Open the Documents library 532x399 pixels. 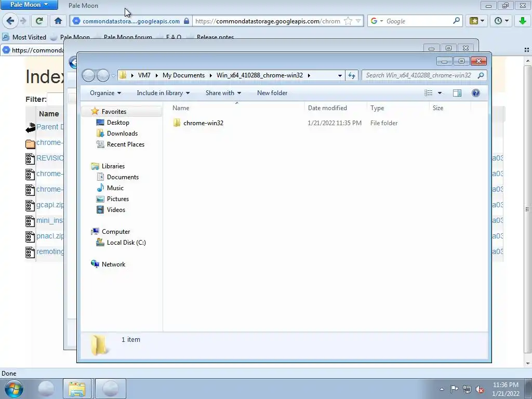[x=123, y=177]
